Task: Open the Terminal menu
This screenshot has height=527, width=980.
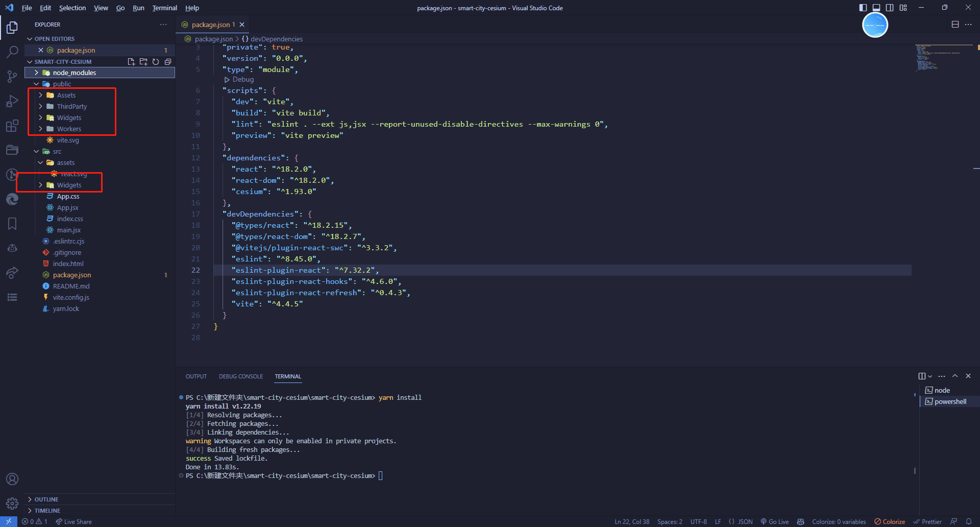Action: click(164, 8)
